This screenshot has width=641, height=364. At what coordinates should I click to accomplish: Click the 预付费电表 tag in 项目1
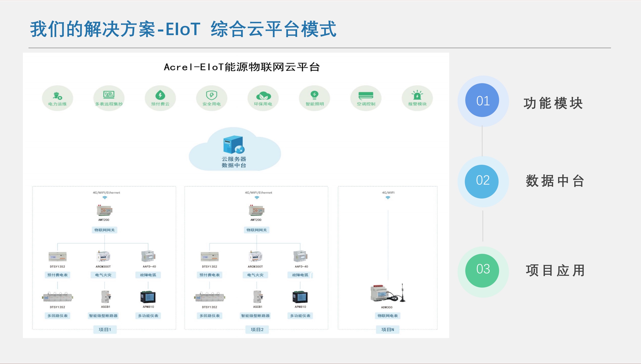coord(57,275)
